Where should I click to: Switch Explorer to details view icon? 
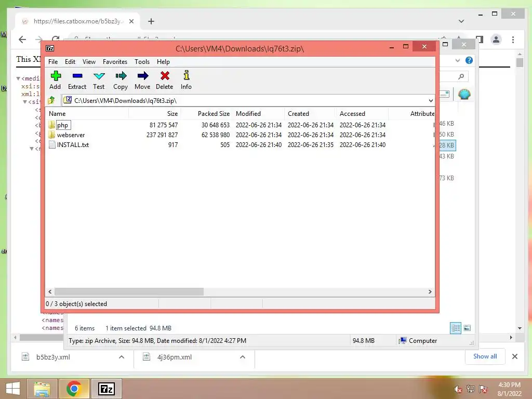coord(456,328)
